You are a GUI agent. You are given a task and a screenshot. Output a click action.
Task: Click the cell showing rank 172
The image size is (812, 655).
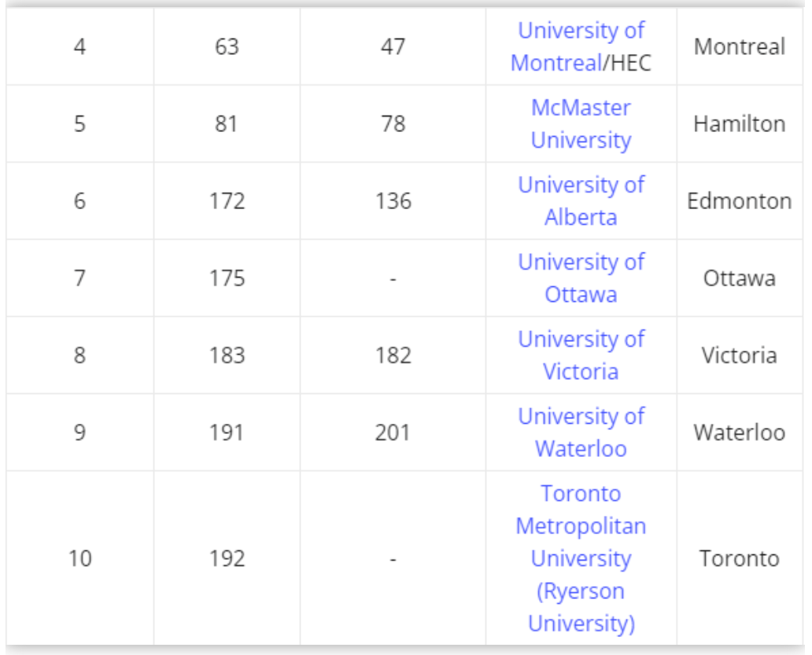pyautogui.click(x=227, y=201)
